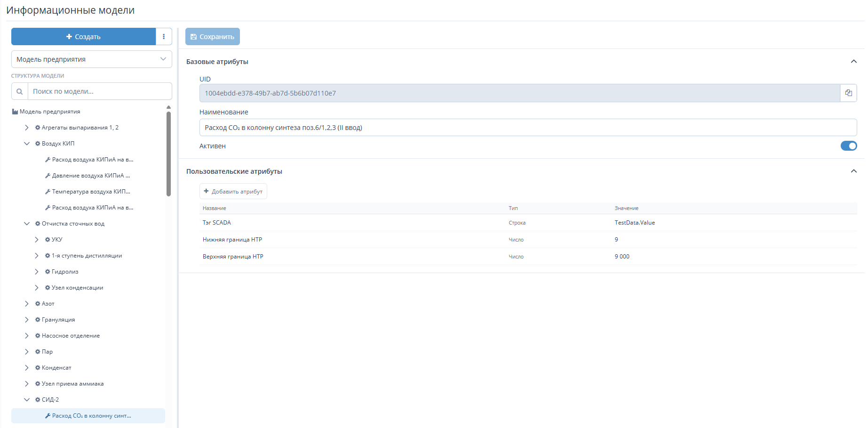
Task: Select the Верхняя граница НТР row
Action: (x=528, y=257)
